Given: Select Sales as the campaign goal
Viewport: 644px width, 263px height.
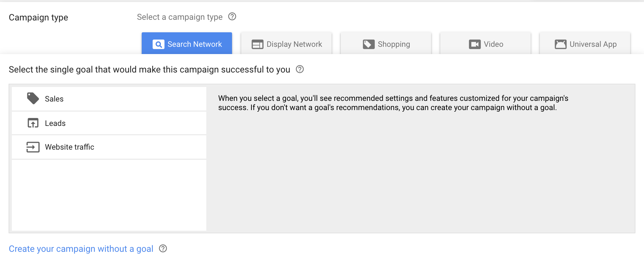Looking at the screenshot, I should tap(109, 99).
